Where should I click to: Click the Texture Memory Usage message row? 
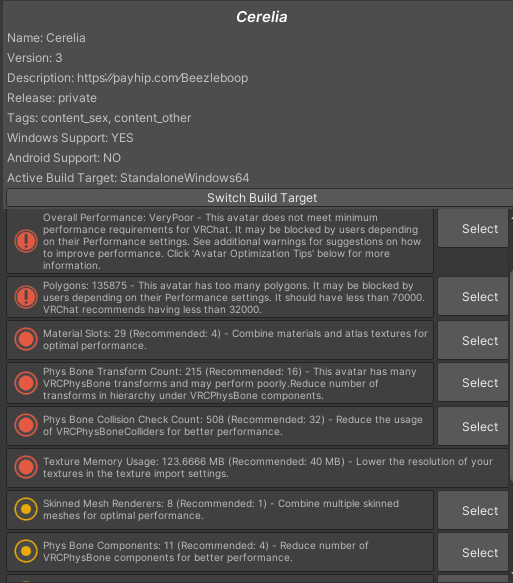point(257,468)
